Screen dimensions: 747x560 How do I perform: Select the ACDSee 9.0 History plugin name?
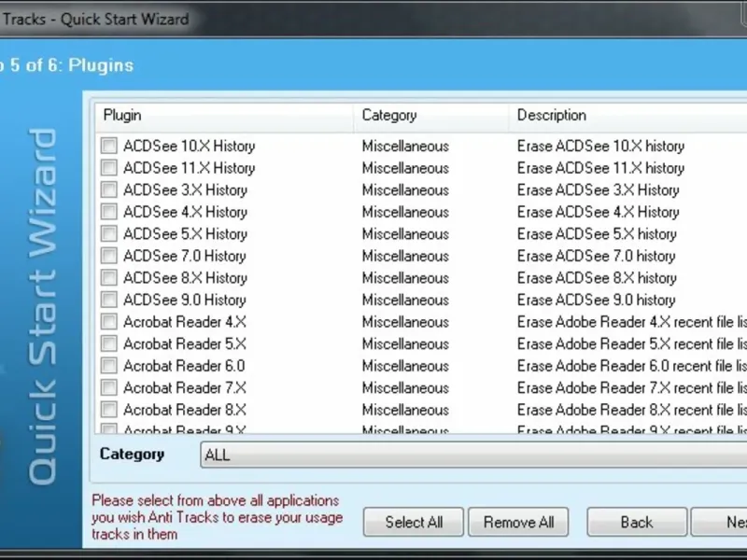click(x=185, y=300)
